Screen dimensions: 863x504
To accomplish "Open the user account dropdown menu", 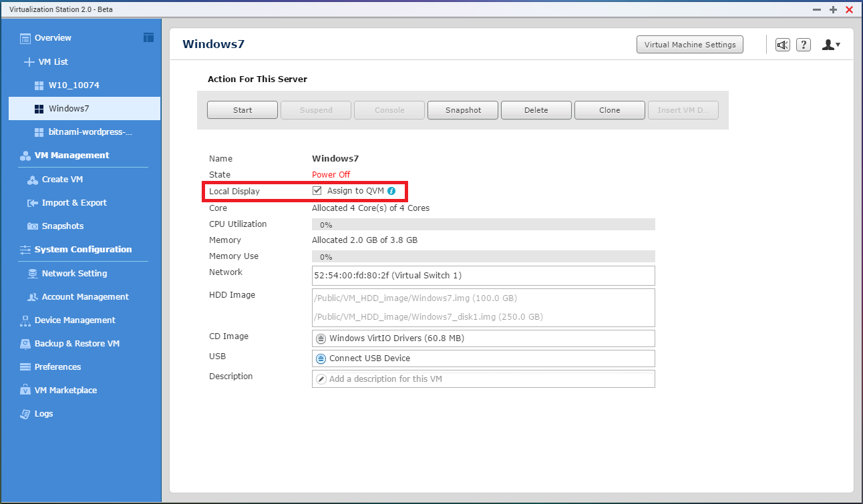I will click(x=831, y=45).
